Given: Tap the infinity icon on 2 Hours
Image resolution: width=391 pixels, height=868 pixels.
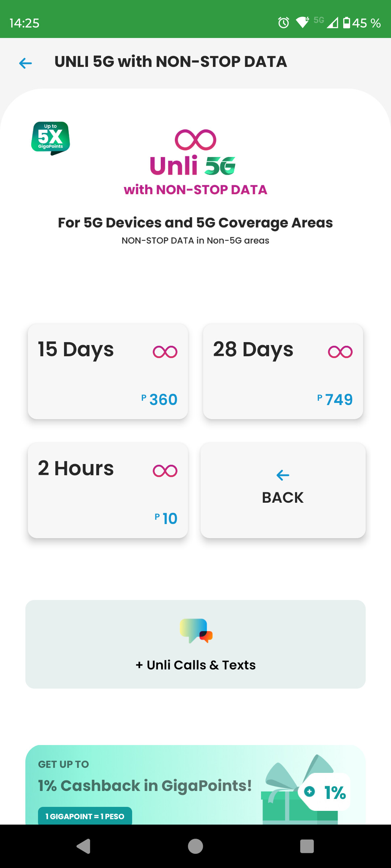Looking at the screenshot, I should [165, 471].
